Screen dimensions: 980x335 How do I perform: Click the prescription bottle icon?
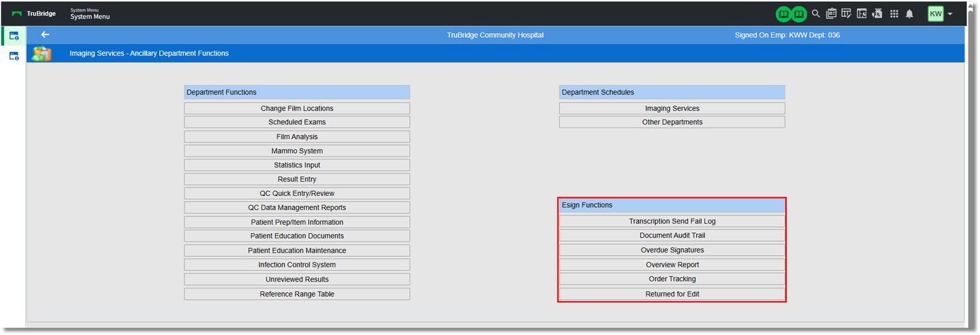pyautogui.click(x=878, y=14)
